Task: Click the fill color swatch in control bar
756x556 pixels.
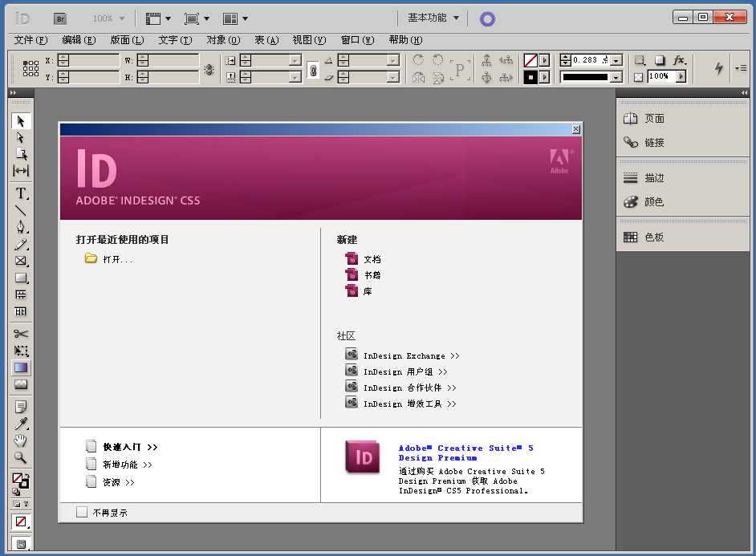Action: [530, 61]
